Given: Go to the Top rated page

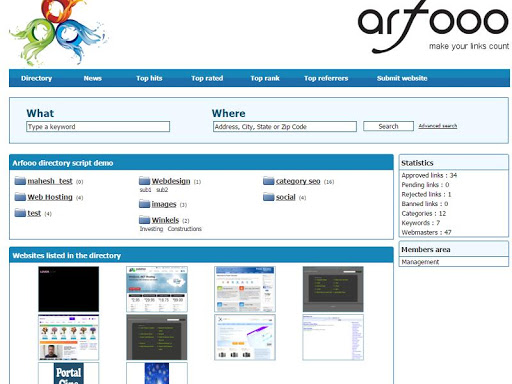Looking at the screenshot, I should tap(207, 78).
